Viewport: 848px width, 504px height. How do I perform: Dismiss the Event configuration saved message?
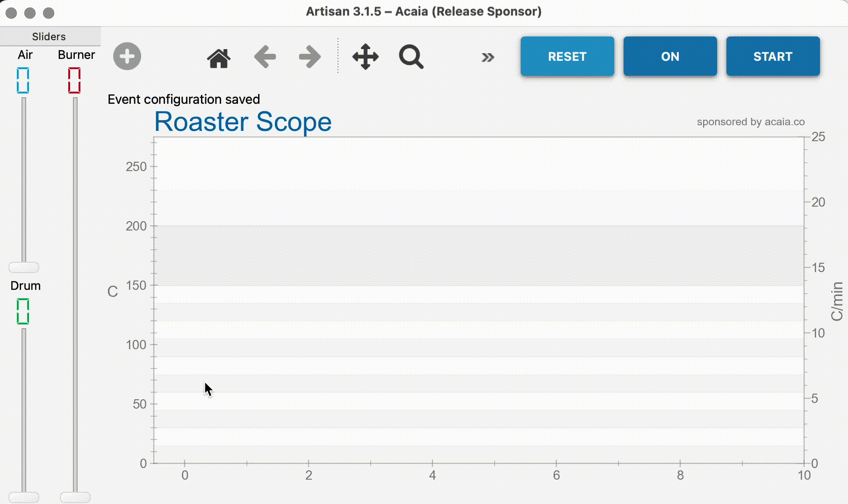pyautogui.click(x=184, y=99)
